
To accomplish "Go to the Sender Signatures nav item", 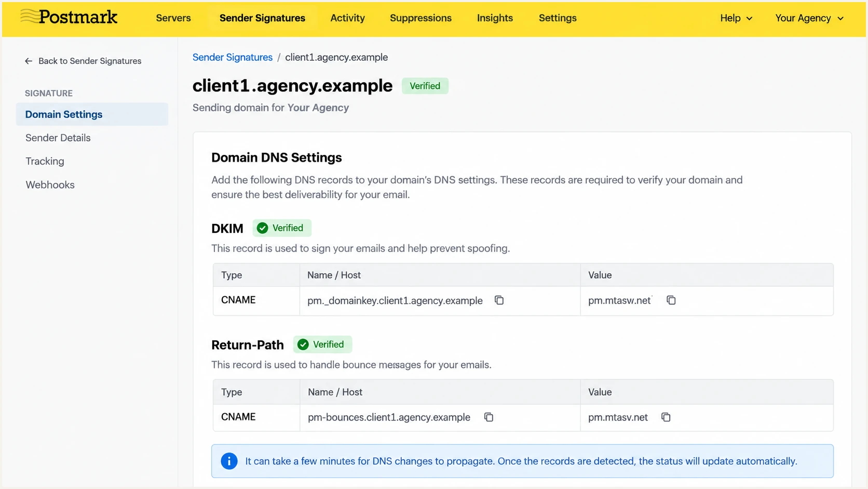I will pyautogui.click(x=262, y=18).
